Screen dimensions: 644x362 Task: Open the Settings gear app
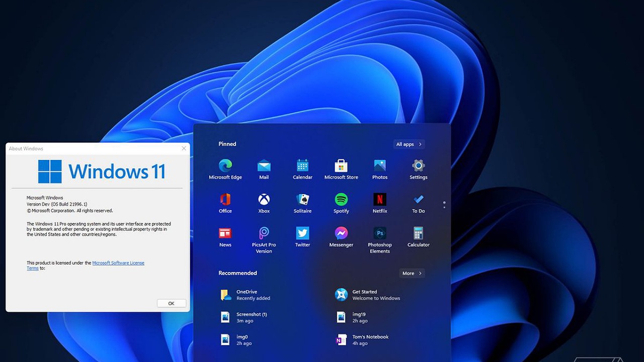pos(418,166)
